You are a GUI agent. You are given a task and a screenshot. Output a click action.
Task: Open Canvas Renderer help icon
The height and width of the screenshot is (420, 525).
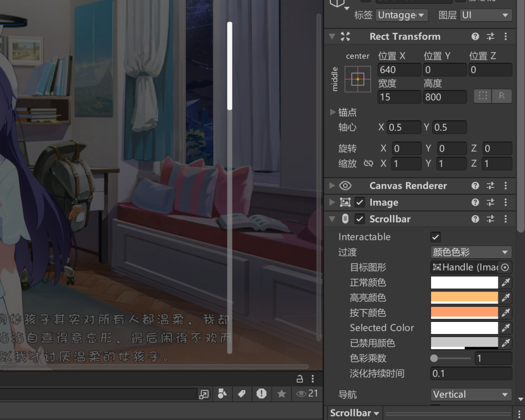[475, 185]
